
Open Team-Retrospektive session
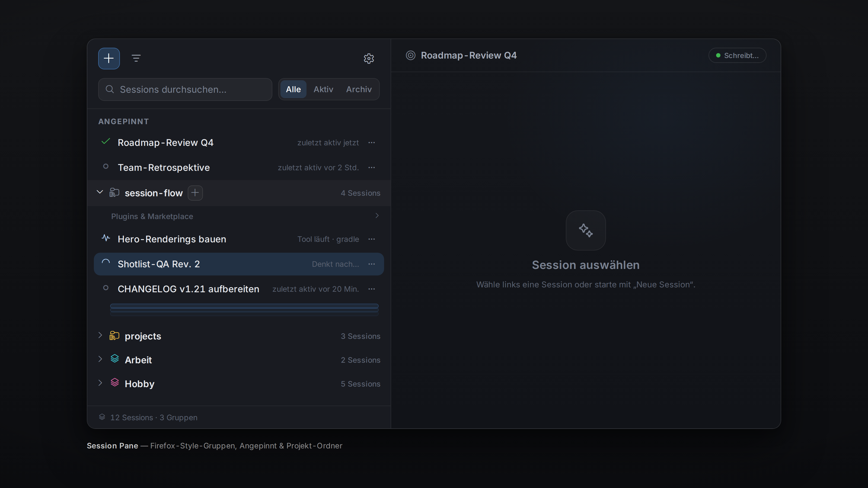point(239,167)
